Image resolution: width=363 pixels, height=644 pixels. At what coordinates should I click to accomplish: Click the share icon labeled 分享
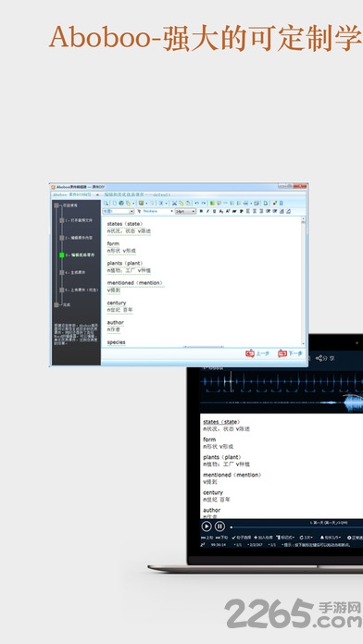(x=325, y=358)
